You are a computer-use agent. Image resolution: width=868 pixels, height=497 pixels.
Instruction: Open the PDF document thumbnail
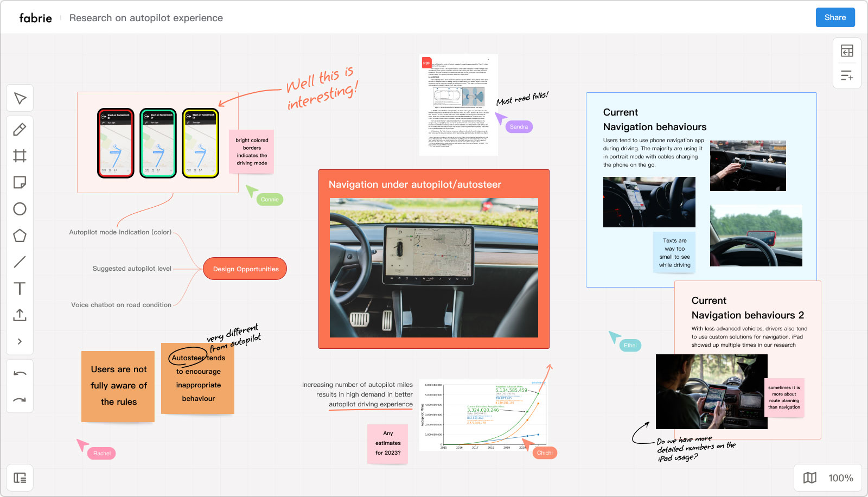(x=458, y=105)
